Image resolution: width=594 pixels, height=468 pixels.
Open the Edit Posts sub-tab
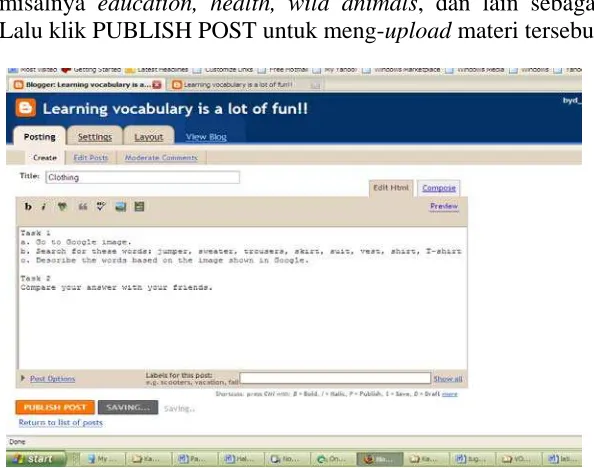[x=91, y=158]
